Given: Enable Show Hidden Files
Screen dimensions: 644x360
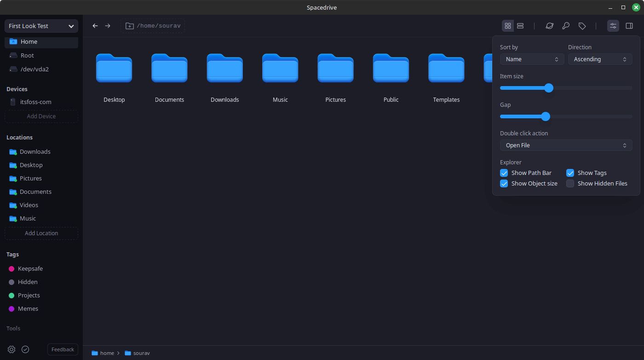Looking at the screenshot, I should 570,184.
